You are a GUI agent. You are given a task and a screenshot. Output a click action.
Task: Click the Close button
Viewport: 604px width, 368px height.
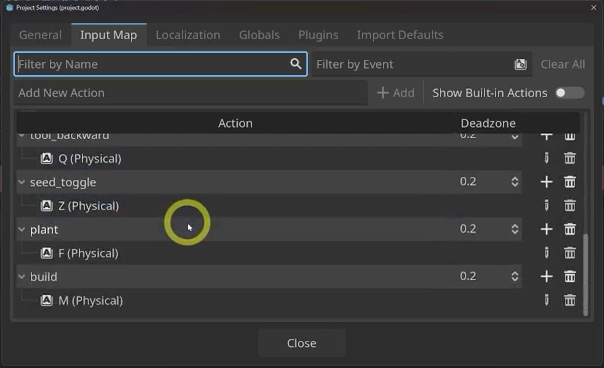pyautogui.click(x=302, y=343)
